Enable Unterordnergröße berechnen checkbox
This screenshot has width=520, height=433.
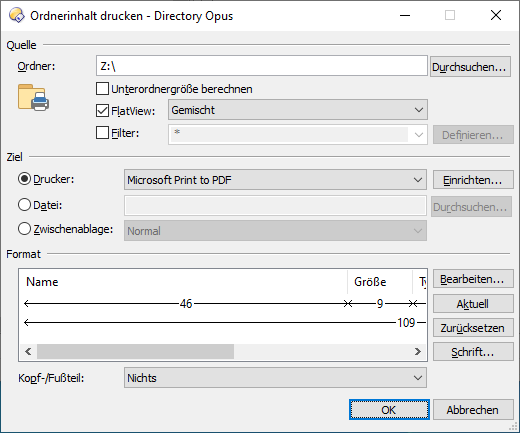(x=102, y=89)
